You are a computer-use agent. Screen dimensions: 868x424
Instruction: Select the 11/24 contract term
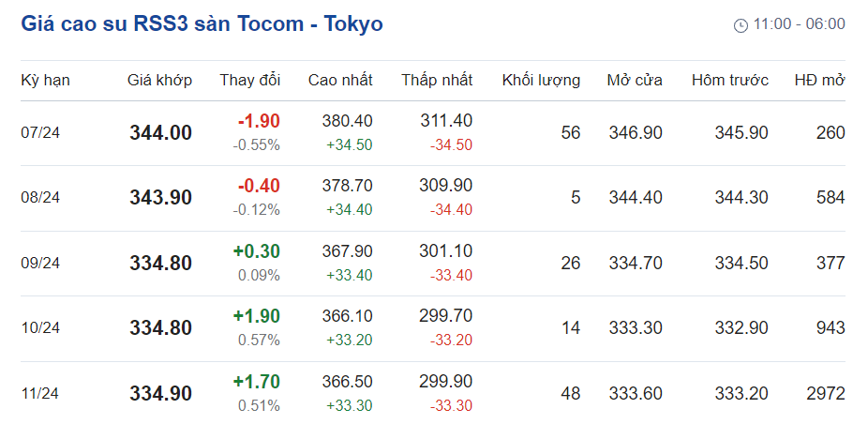click(x=40, y=394)
